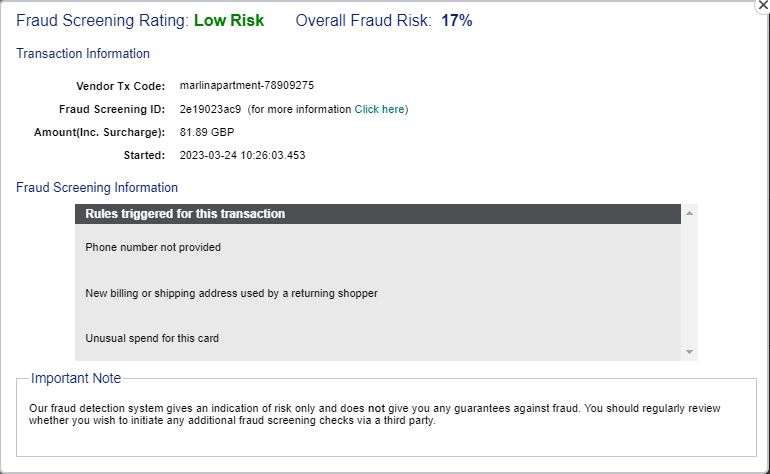The height and width of the screenshot is (474, 770).
Task: Click the Started timestamp value
Action: [242, 155]
